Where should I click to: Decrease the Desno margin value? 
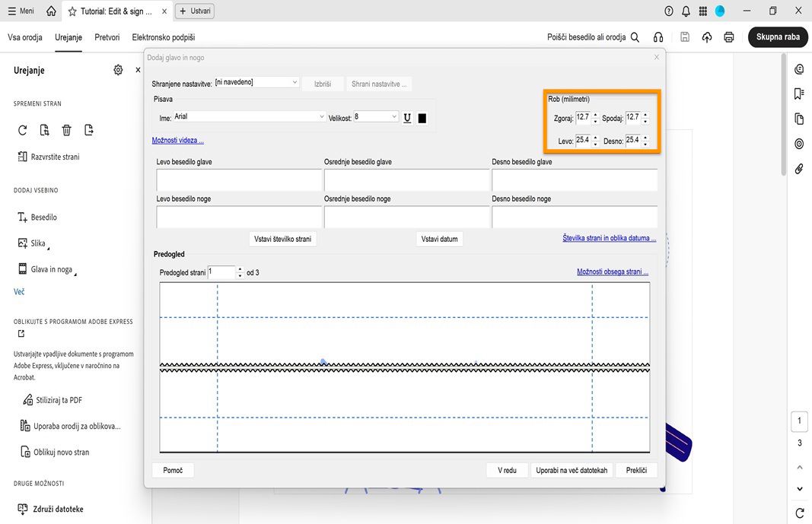point(645,144)
